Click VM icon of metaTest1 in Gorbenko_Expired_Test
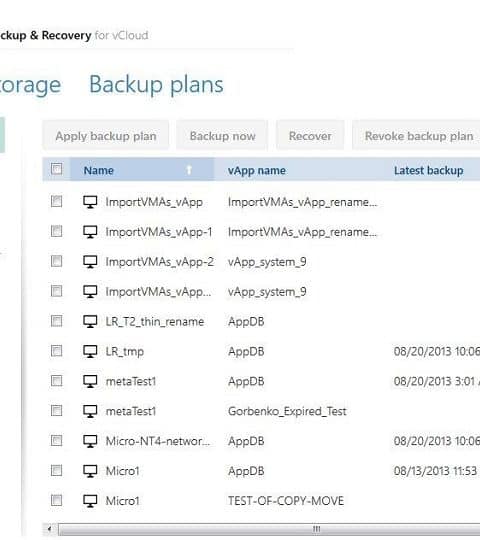Viewport: 480px width, 540px height. pyautogui.click(x=90, y=411)
